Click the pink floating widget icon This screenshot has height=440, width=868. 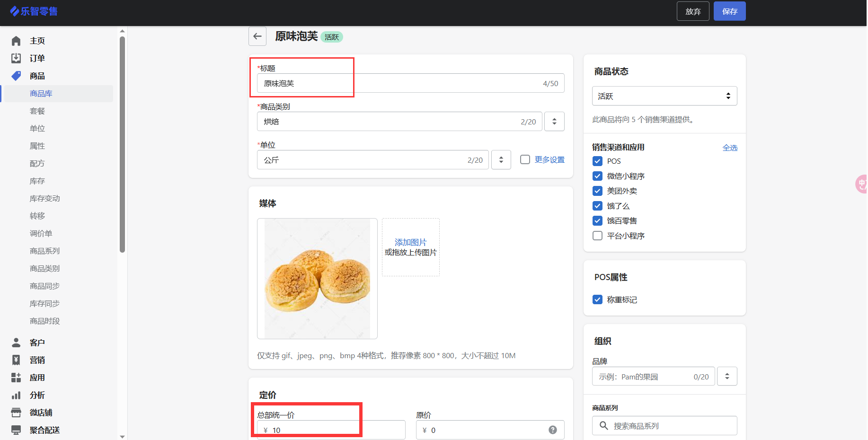[861, 184]
